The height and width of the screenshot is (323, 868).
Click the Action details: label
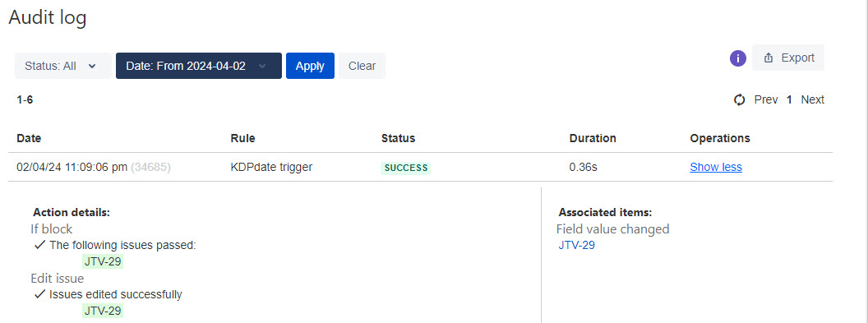pos(72,212)
